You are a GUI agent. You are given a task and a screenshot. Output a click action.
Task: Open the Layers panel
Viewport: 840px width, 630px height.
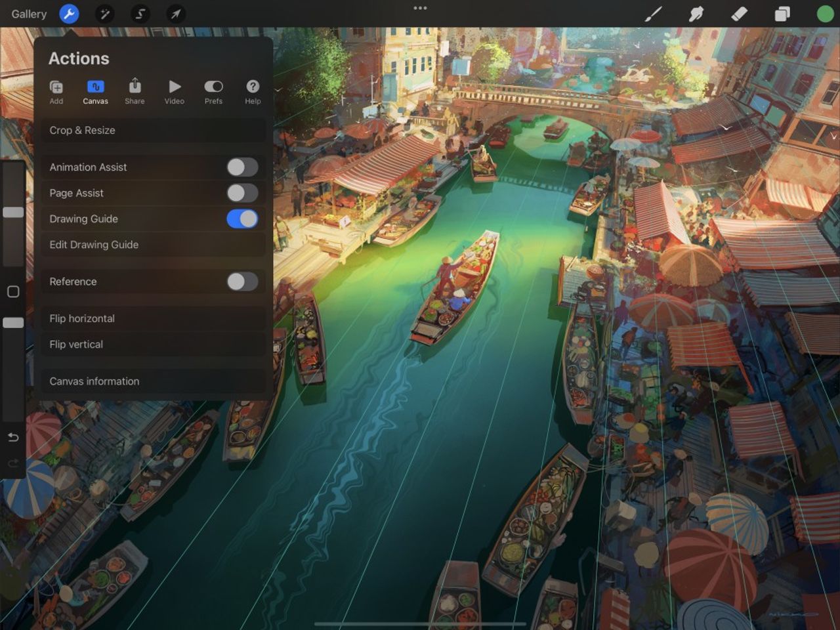782,13
